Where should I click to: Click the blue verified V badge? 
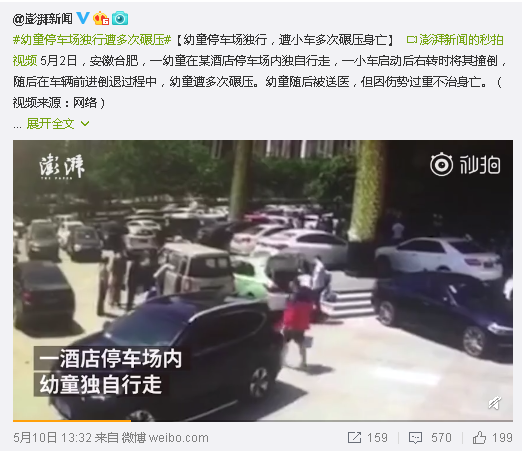point(83,18)
